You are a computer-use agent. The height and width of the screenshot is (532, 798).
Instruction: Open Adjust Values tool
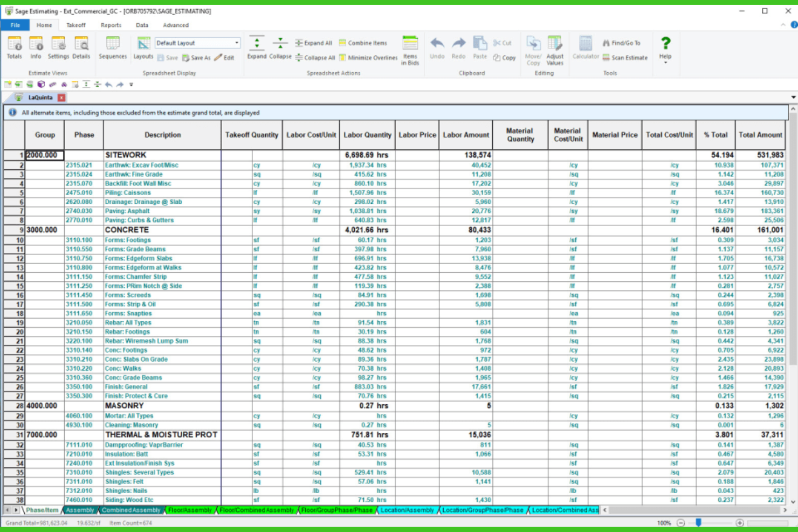(555, 51)
